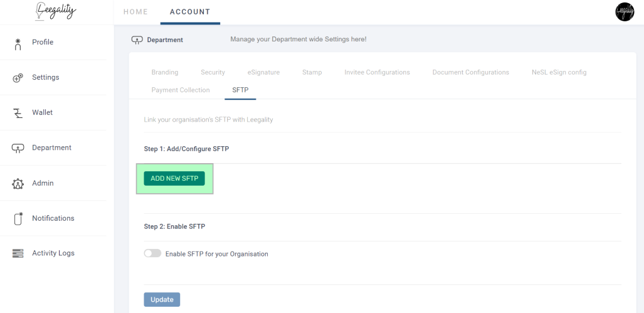Go to the Security tab
Viewport: 644px width, 313px height.
[x=213, y=72]
